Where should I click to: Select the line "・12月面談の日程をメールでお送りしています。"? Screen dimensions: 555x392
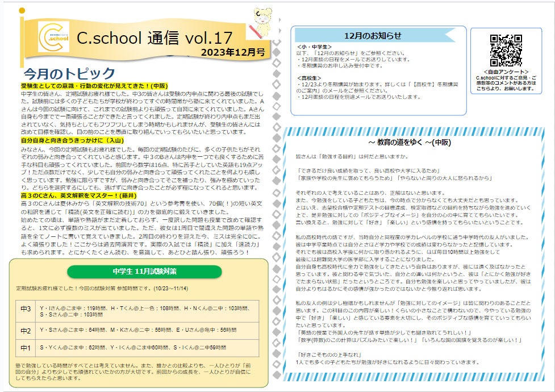[353, 60]
